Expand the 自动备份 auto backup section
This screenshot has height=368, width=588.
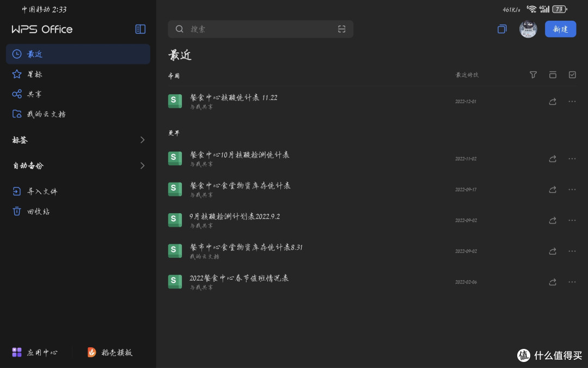pyautogui.click(x=78, y=165)
